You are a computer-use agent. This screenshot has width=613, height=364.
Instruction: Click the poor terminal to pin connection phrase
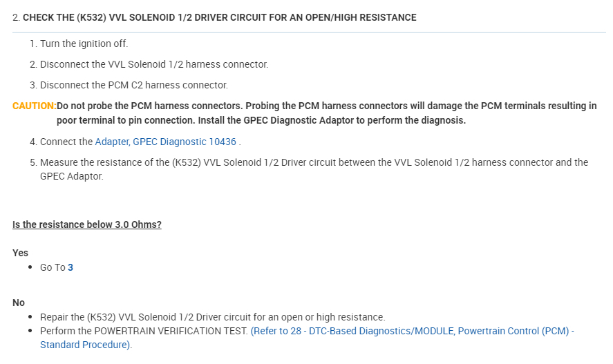tap(125, 120)
